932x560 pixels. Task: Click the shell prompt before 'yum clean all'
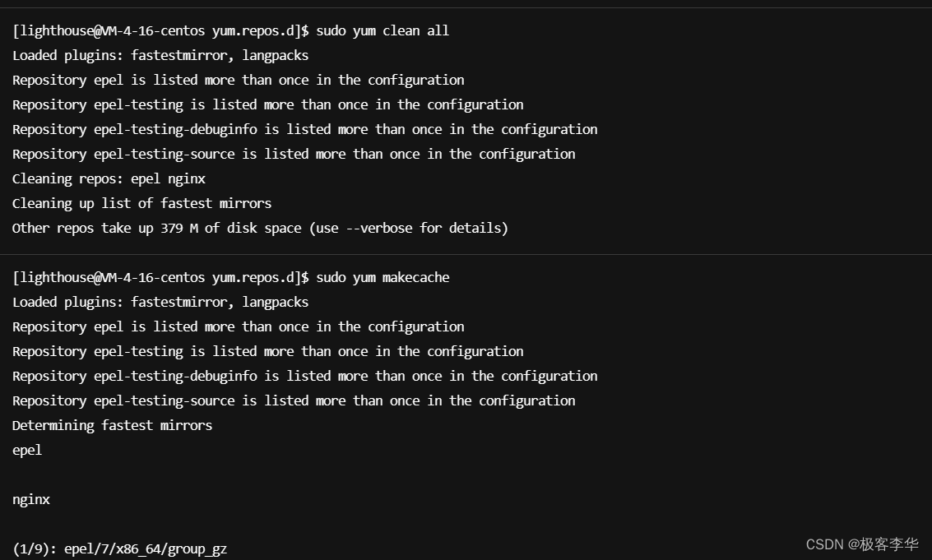(160, 31)
